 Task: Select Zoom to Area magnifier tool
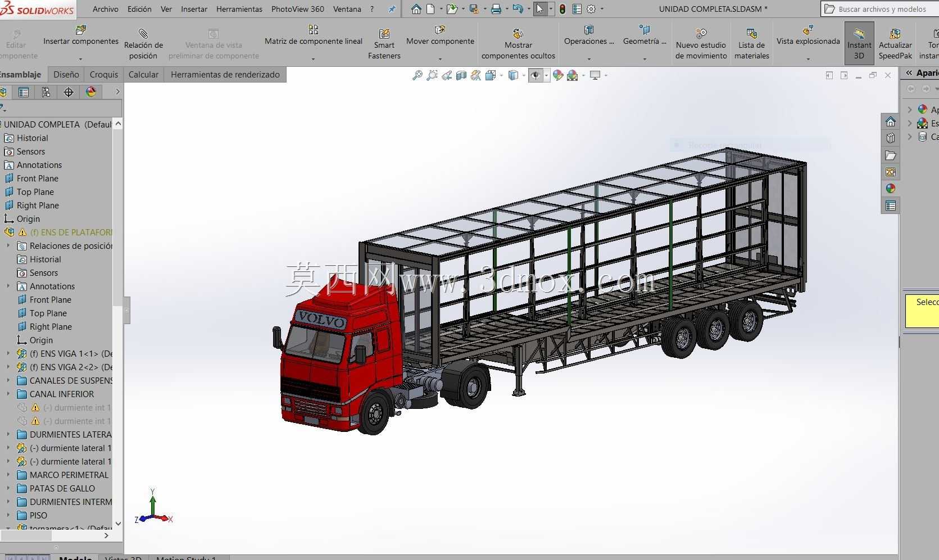pyautogui.click(x=432, y=75)
